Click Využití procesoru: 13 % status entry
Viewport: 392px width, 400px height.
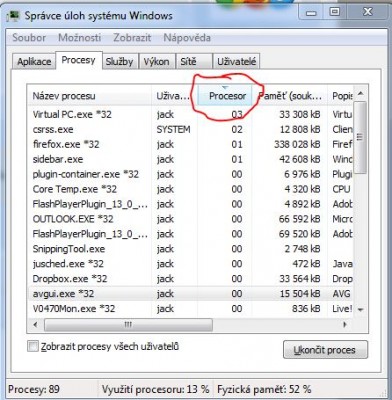tap(156, 389)
